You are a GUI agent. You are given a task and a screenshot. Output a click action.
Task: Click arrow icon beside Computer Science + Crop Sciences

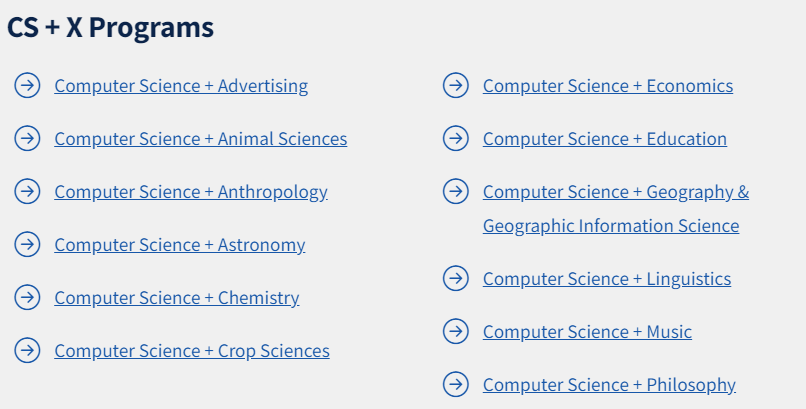[27, 351]
